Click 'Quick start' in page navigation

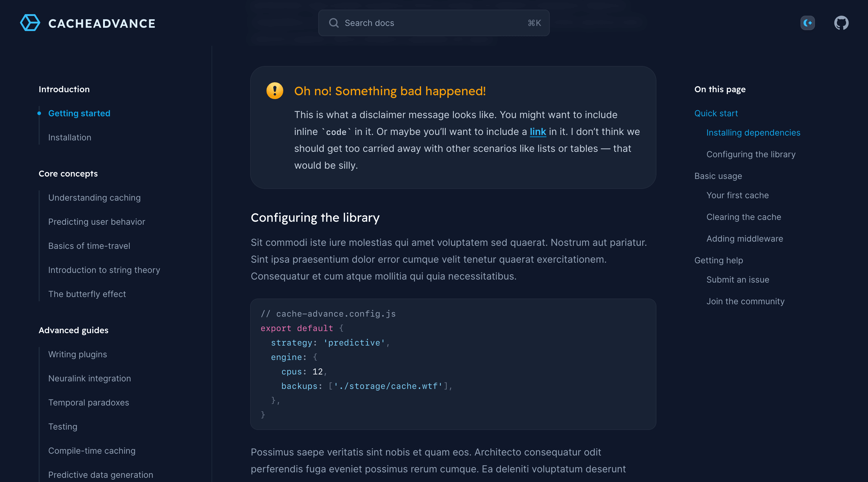click(716, 113)
